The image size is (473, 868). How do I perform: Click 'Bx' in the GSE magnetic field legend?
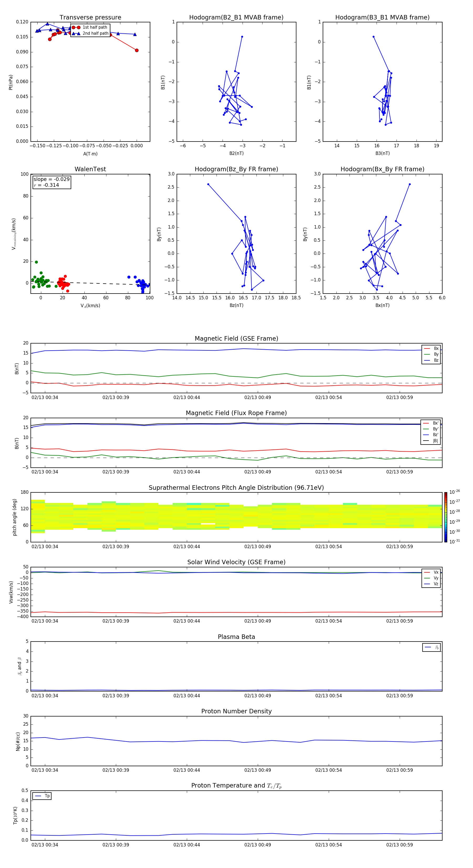point(436,349)
